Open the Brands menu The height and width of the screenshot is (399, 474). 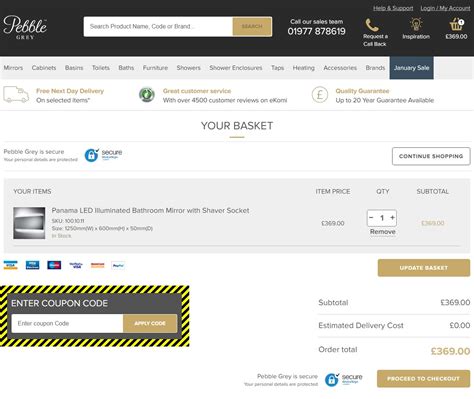375,68
